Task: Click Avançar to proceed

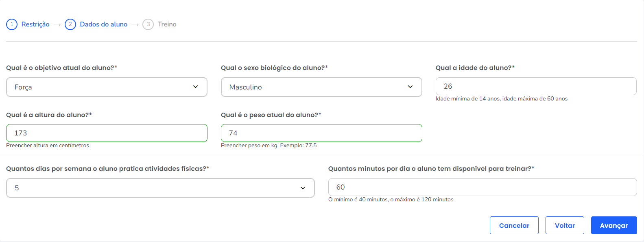Action: tap(614, 225)
